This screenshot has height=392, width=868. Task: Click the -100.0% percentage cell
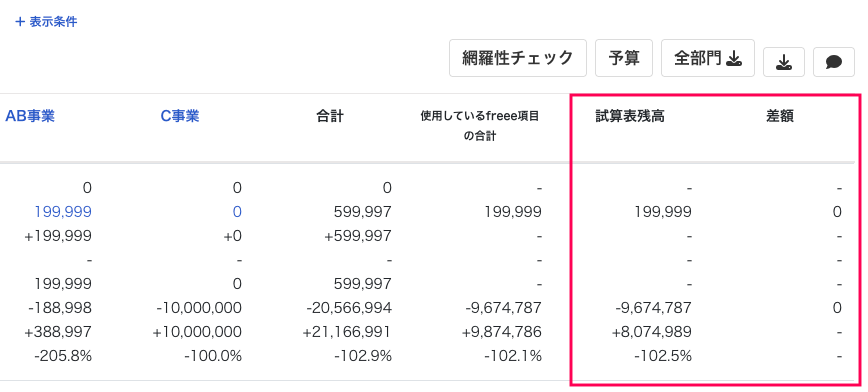pos(213,356)
